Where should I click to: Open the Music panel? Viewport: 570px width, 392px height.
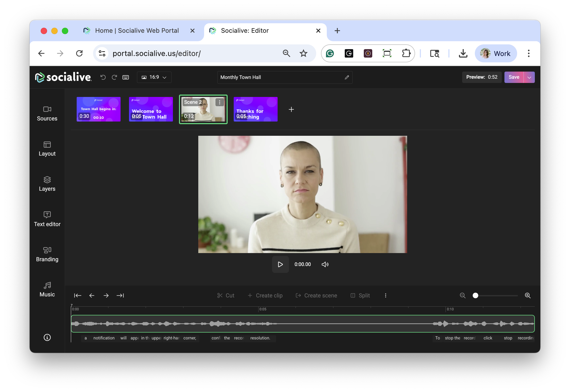(x=47, y=290)
